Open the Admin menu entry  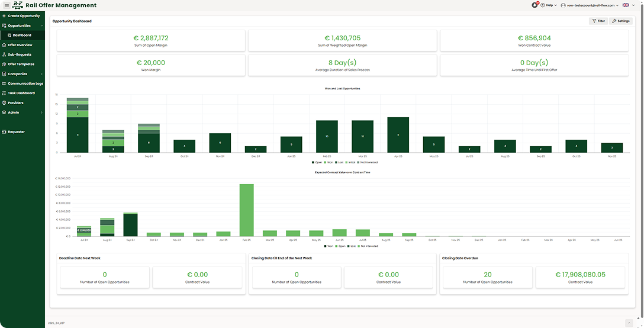click(x=22, y=112)
